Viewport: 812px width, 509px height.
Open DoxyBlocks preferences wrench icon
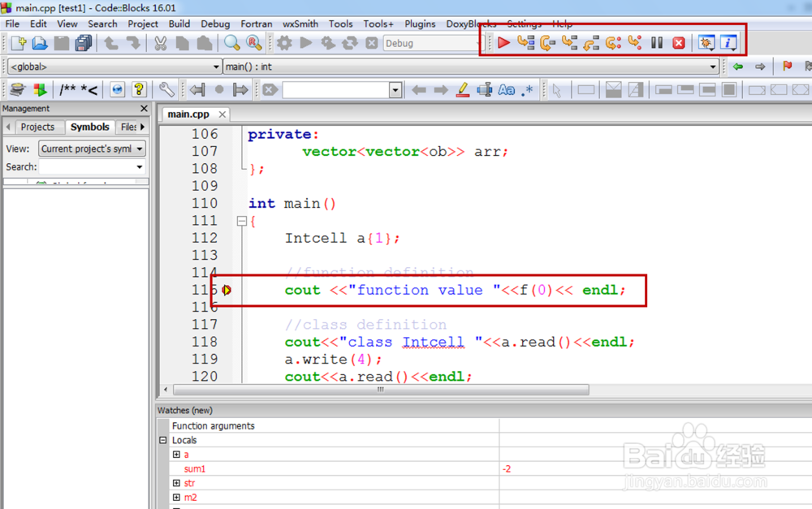pyautogui.click(x=166, y=89)
